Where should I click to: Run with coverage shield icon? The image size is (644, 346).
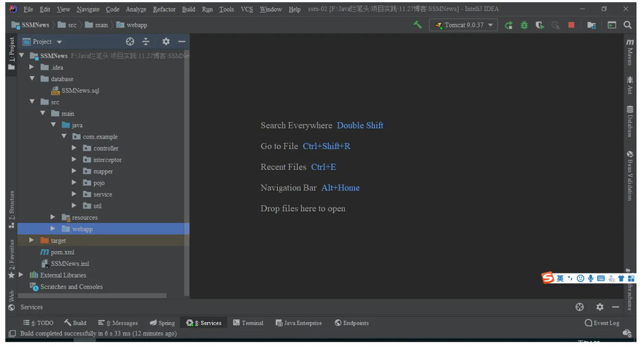(540, 25)
